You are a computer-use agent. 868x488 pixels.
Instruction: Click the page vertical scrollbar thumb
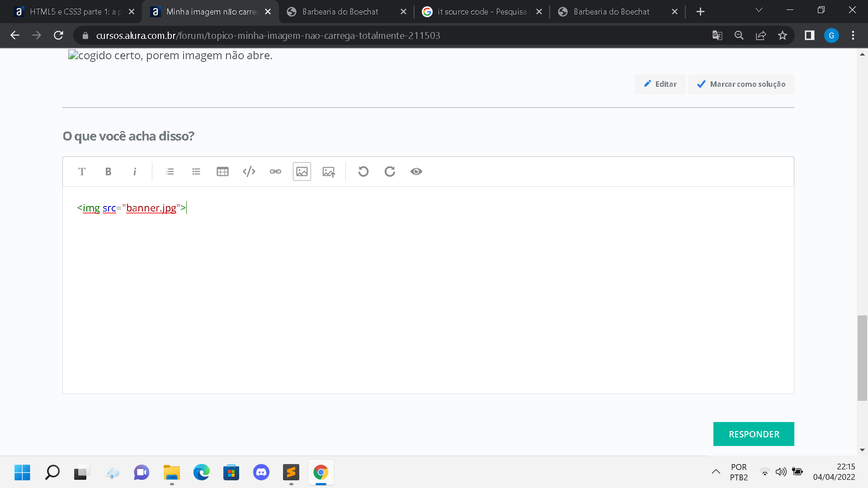[862, 358]
